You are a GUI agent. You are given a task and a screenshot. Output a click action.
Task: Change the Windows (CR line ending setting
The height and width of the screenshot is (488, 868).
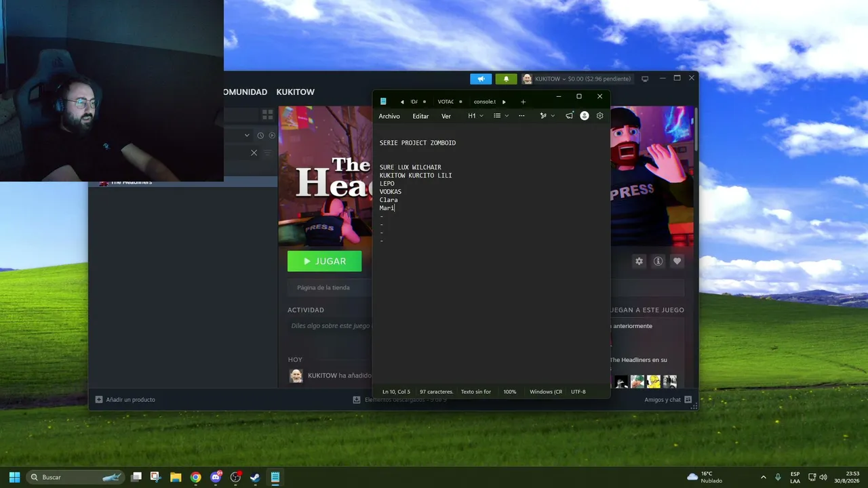tap(546, 392)
